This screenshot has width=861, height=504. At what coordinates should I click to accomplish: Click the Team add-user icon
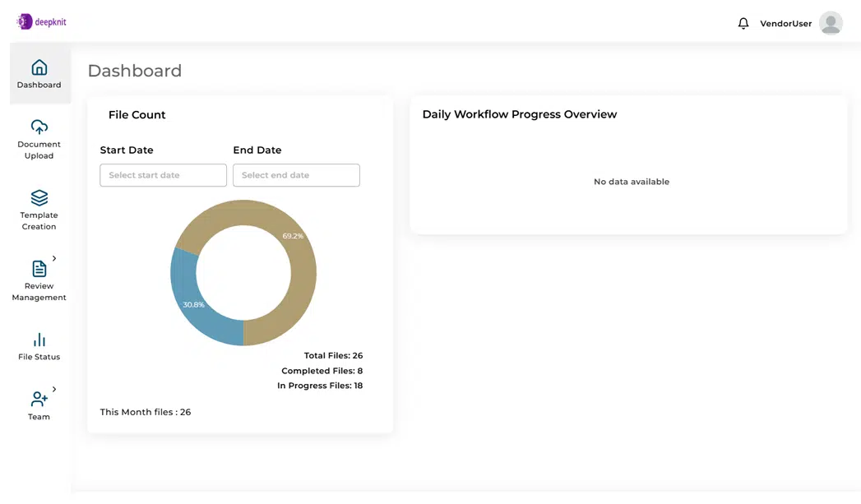pyautogui.click(x=39, y=400)
